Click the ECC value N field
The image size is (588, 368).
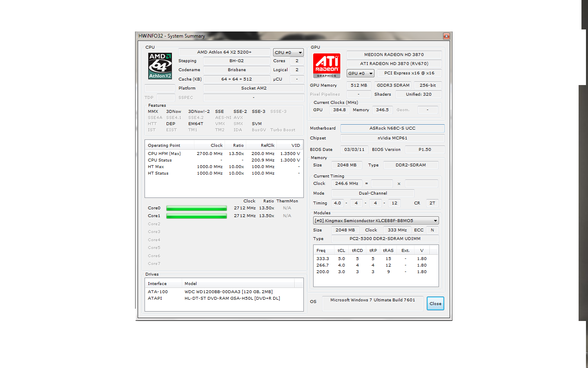pos(432,230)
